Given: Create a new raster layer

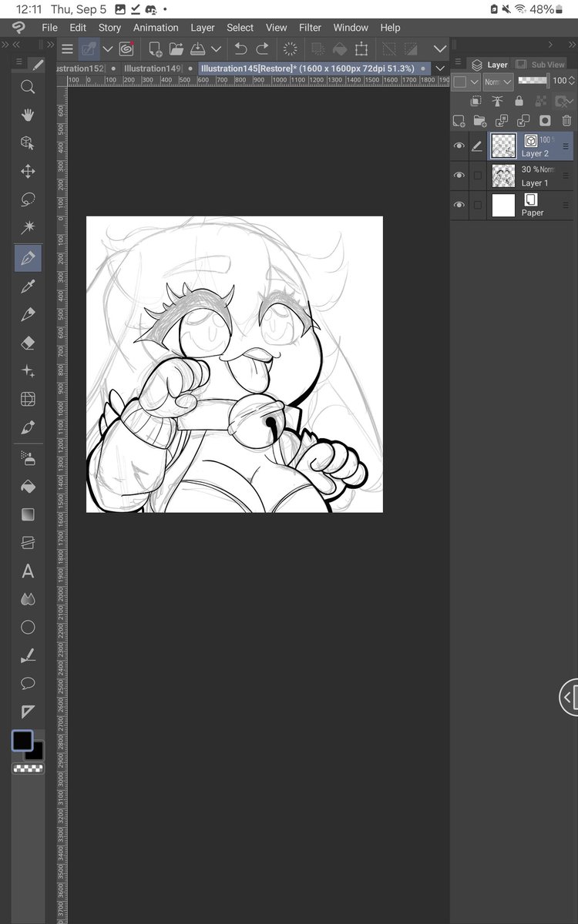Looking at the screenshot, I should pos(459,121).
